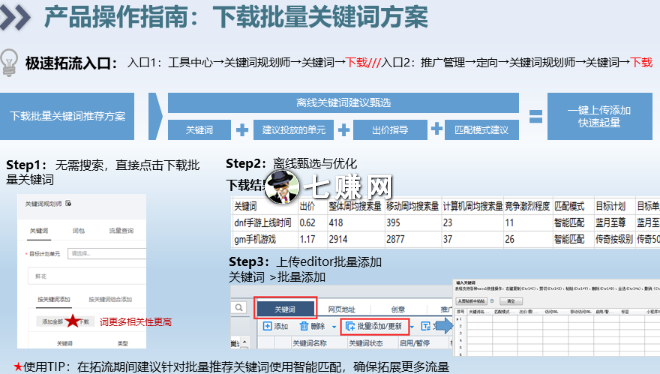Open the 流量查询 tab
Screen dimensions: 660x374
121,231
